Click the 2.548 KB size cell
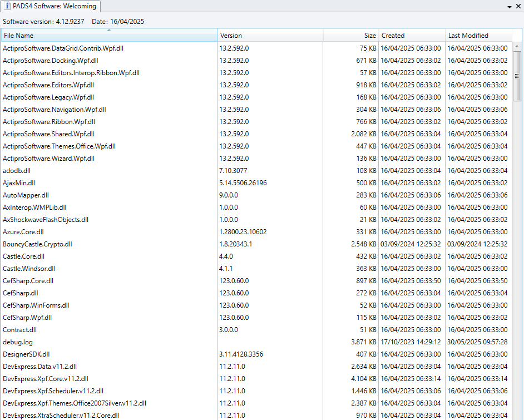Screen dimensions: 524x420 coord(364,244)
